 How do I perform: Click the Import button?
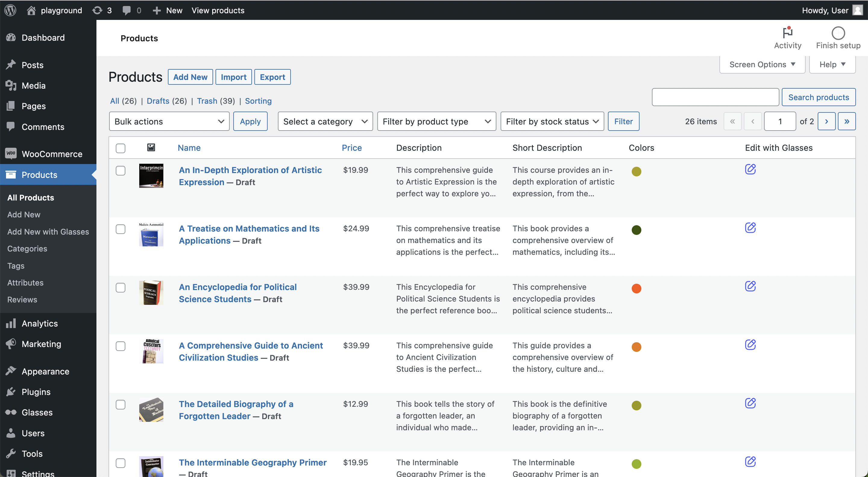tap(234, 77)
